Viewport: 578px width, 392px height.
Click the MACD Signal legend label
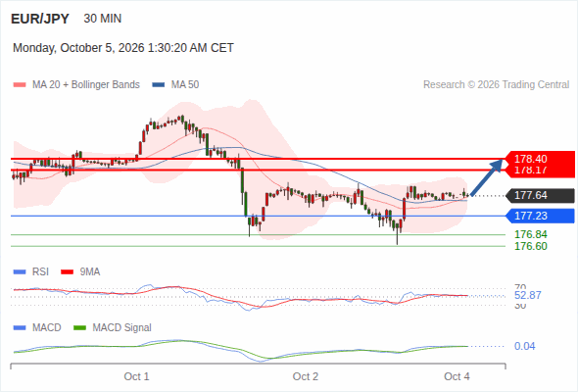click(x=122, y=328)
